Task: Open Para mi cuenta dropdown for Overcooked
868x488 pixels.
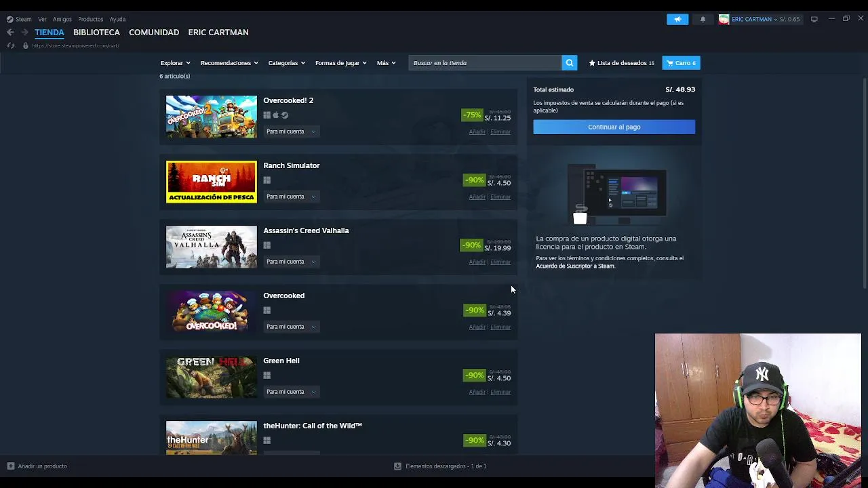Action: 291,327
